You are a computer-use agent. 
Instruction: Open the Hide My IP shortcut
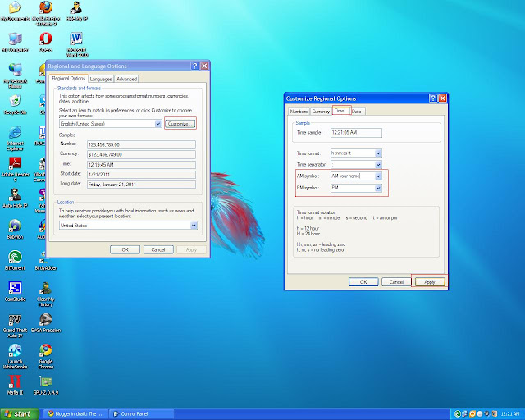[x=76, y=11]
